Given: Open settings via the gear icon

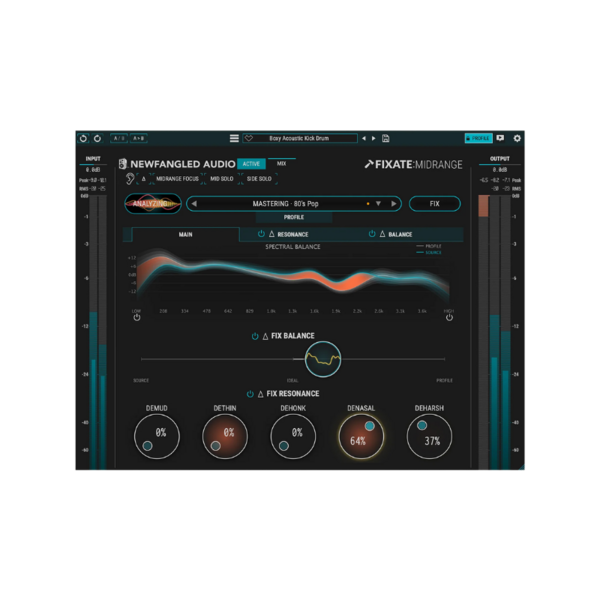Looking at the screenshot, I should pyautogui.click(x=517, y=138).
